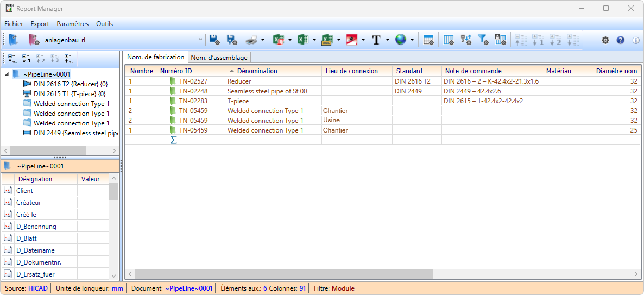Open settings with the gear icon
This screenshot has height=295, width=644.
605,40
